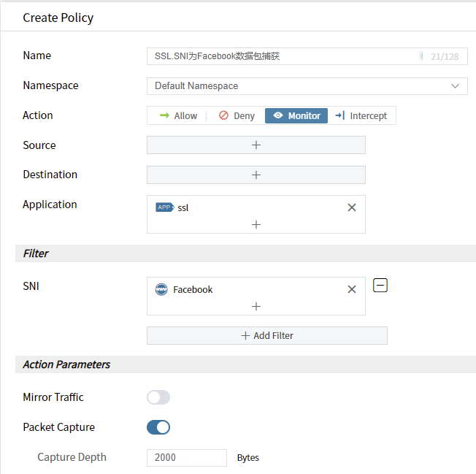Click the policy Name input field
Screen dimensions: 476x474
[x=285, y=56]
